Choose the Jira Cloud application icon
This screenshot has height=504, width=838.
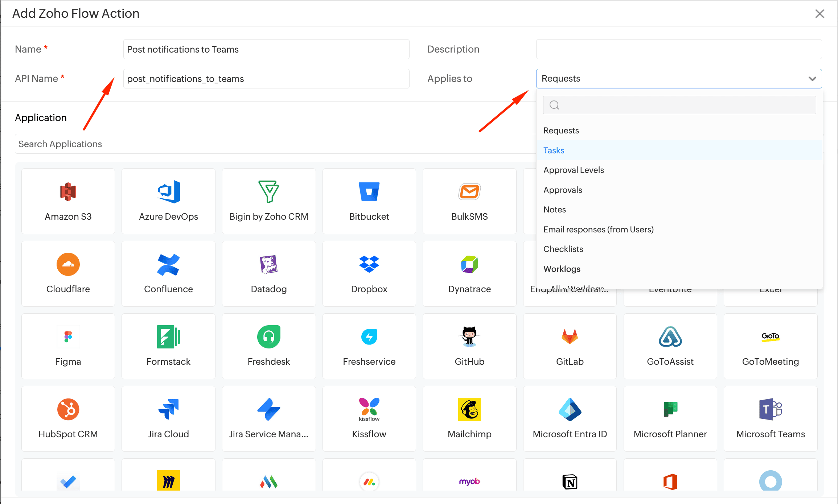click(168, 409)
